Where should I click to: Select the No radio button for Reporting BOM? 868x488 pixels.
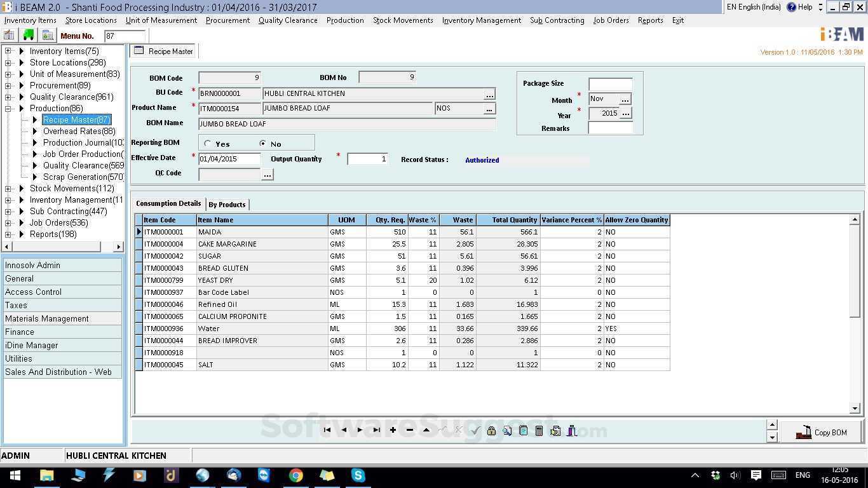point(262,143)
